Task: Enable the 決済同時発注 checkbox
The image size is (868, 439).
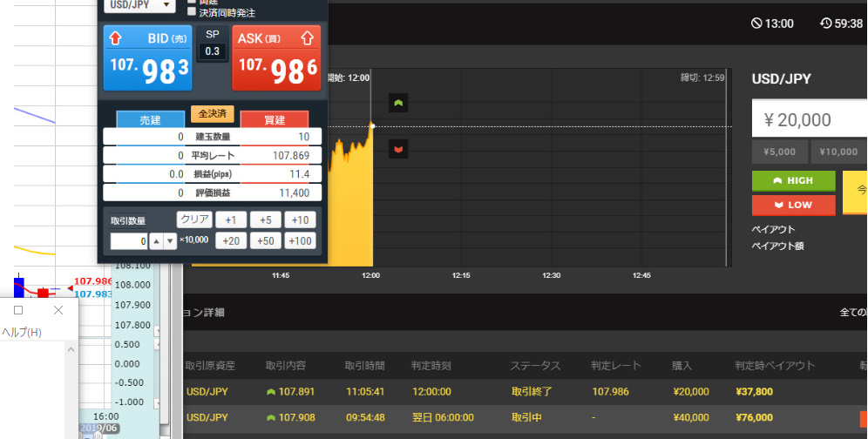Action: (x=192, y=11)
